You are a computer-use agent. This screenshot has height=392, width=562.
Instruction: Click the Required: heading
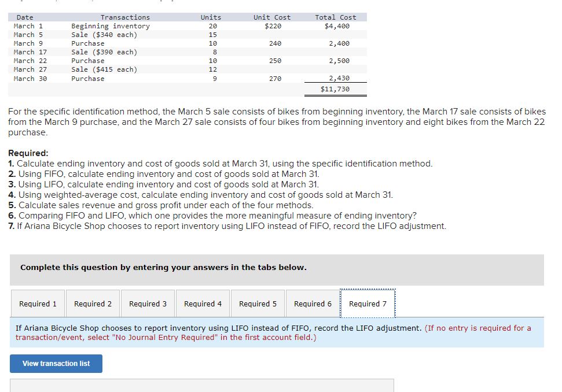pos(28,153)
